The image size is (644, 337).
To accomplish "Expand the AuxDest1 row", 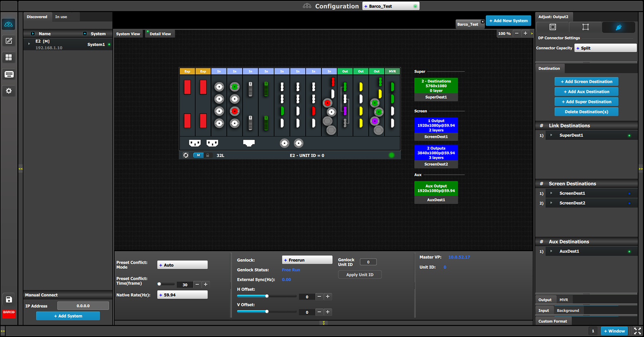I will coord(551,251).
